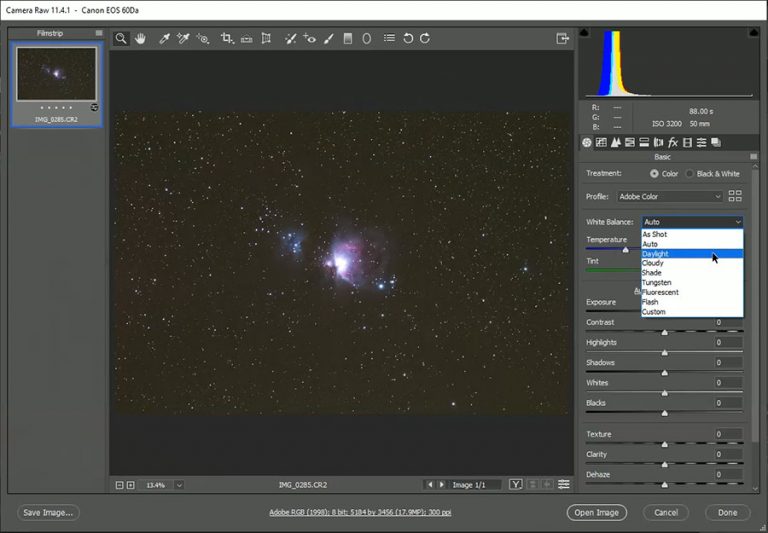Collapse the White Balance dropdown showing Auto
Image resolution: width=768 pixels, height=533 pixels.
point(693,222)
